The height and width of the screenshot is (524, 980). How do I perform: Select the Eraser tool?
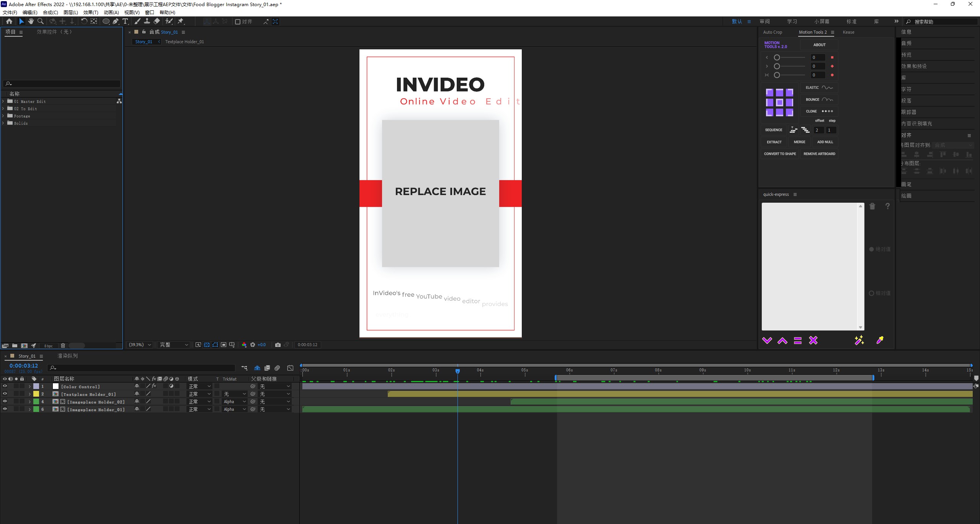pos(157,21)
